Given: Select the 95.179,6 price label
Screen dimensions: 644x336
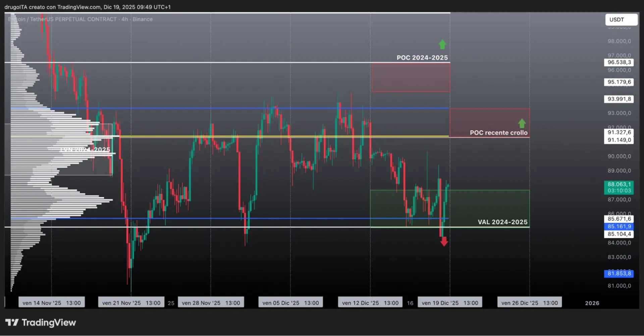Looking at the screenshot, I should pos(619,82).
